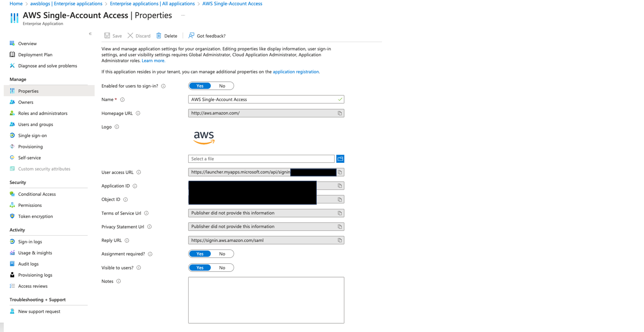
Task: Open the Sign-in logs
Action: coord(30,242)
